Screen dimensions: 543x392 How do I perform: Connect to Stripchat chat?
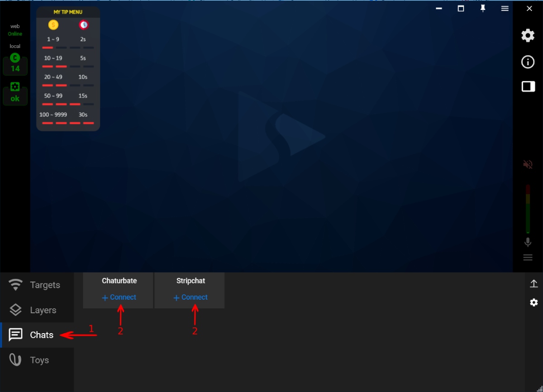(191, 297)
